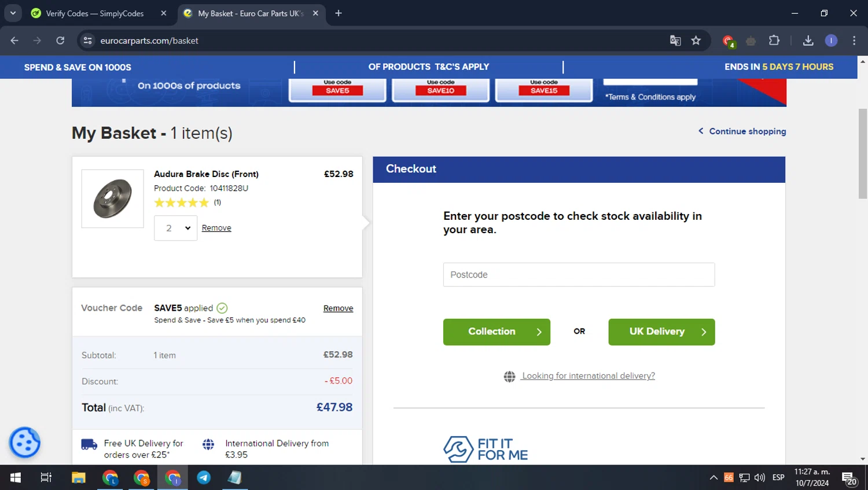Open the red extension icon with badge 4
The width and height of the screenshot is (868, 490).
(729, 41)
